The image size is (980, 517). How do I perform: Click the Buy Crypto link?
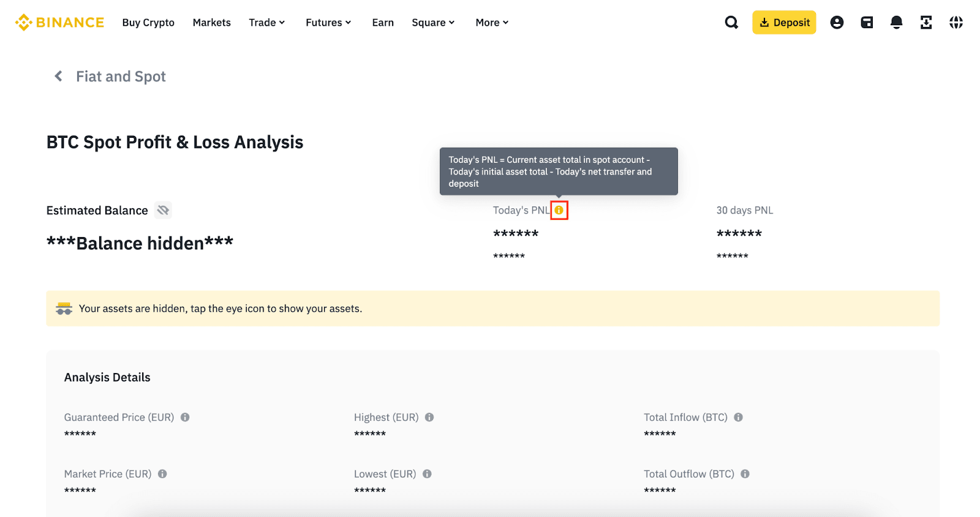148,23
